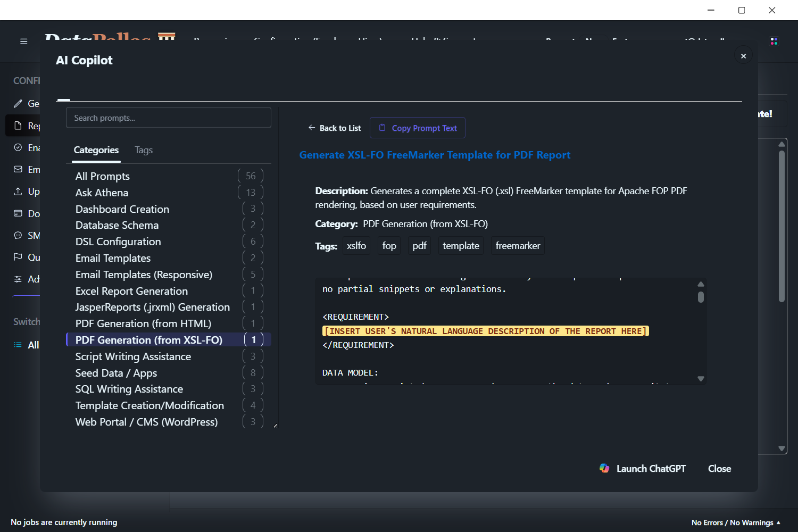This screenshot has width=798, height=532.
Task: Click the colored apps grid icon
Action: click(x=774, y=41)
